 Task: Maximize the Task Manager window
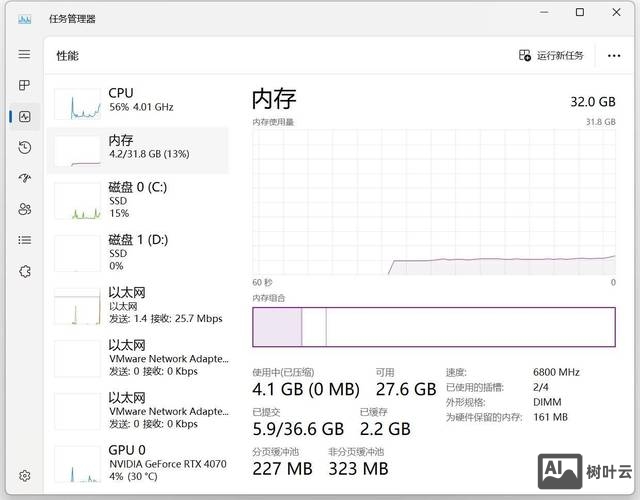click(x=580, y=13)
